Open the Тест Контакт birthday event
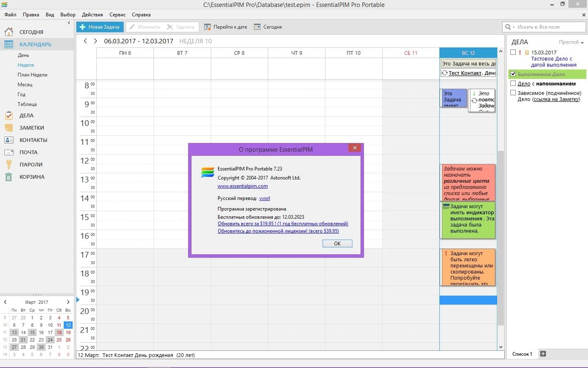The width and height of the screenshot is (588, 368). tap(468, 73)
